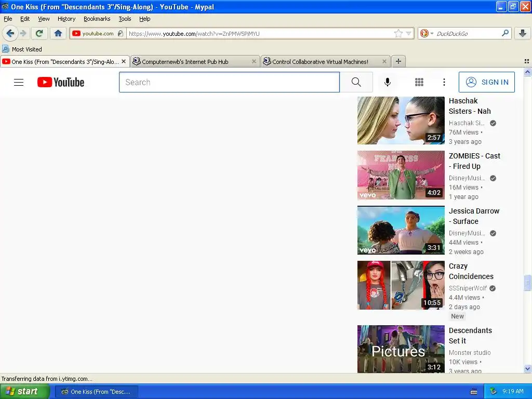Open the Tools menu

pos(125,19)
